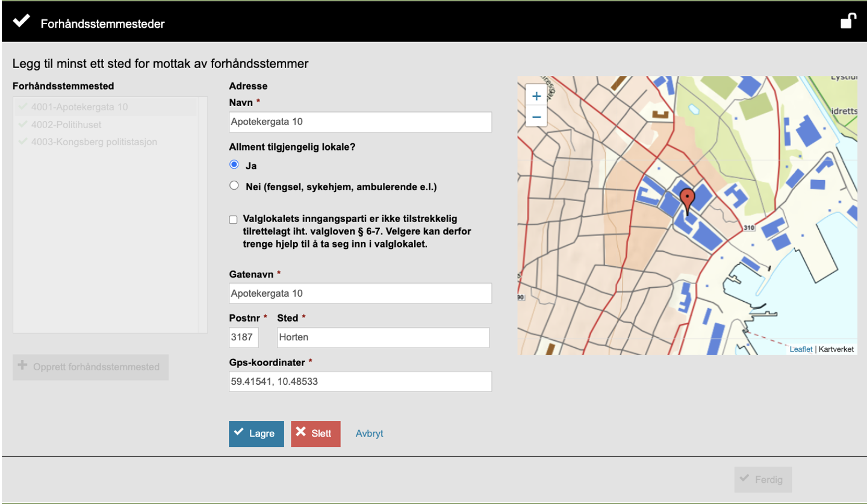Click the red Slett delete button
This screenshot has width=867, height=504.
click(x=315, y=434)
